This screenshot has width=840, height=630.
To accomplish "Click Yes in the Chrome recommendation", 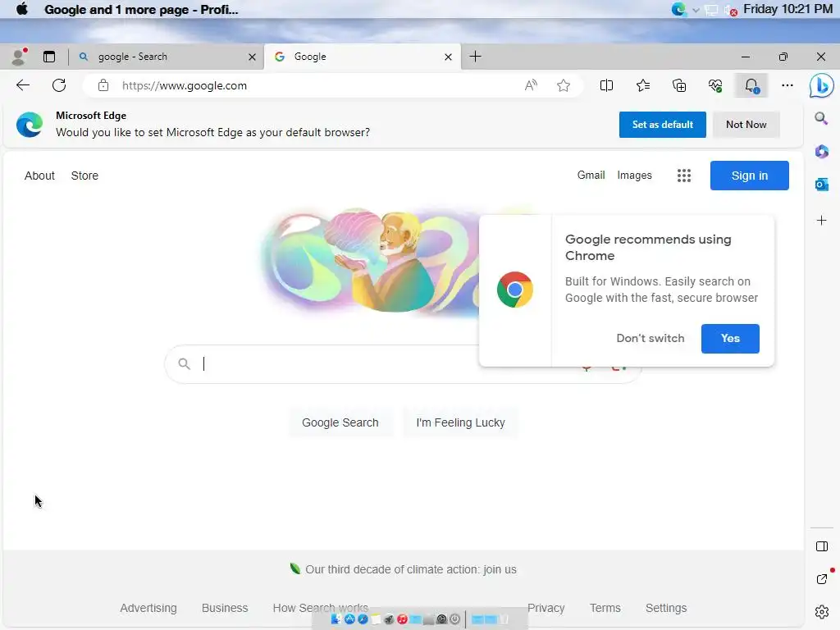I will [730, 338].
